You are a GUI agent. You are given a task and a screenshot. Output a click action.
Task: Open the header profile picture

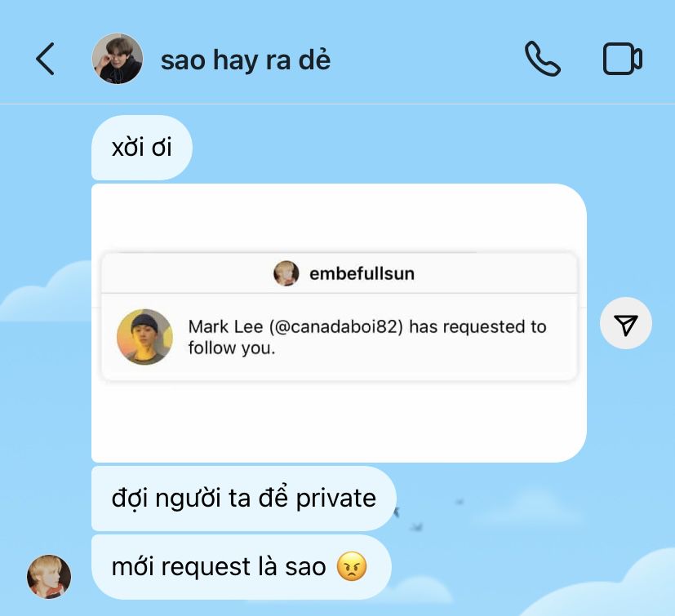[x=118, y=59]
